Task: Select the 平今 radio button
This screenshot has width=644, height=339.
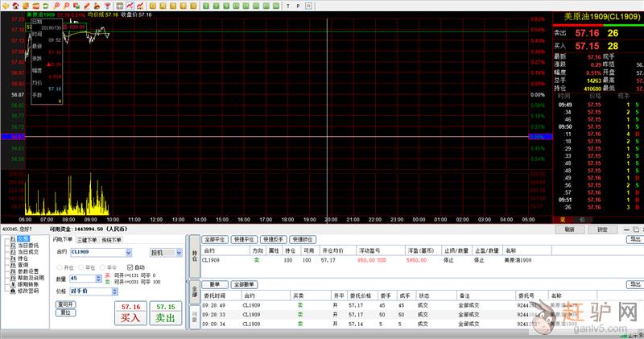Action: 103,267
